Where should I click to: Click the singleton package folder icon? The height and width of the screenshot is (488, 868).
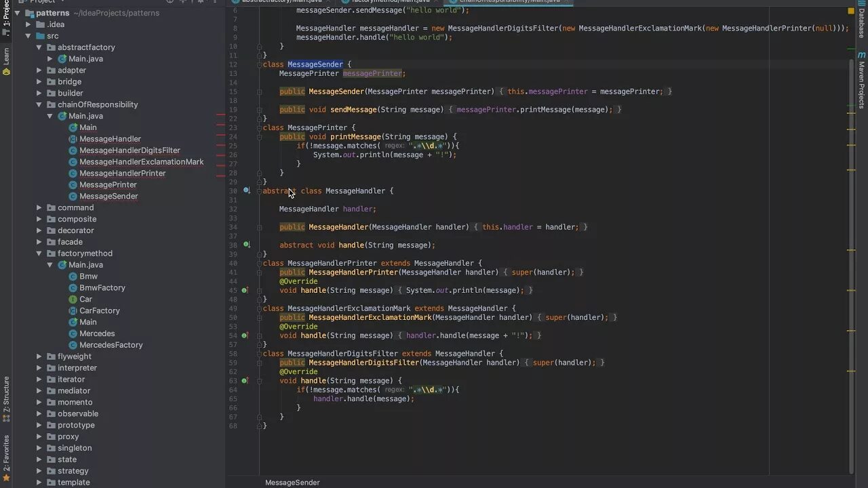click(51, 448)
